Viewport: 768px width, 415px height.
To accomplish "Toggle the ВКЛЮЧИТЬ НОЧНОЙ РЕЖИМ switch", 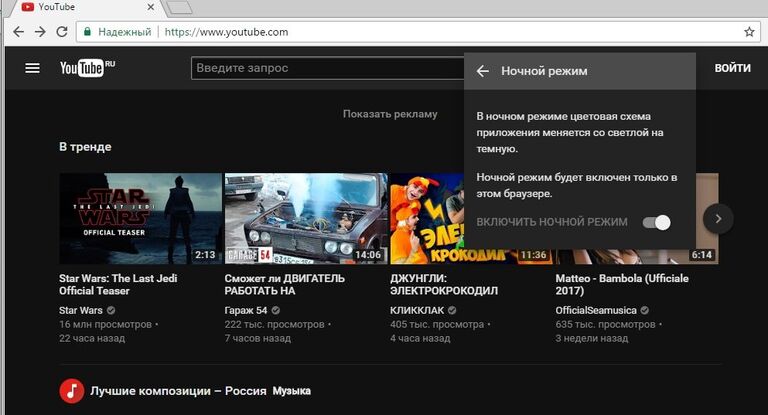I will 657,222.
